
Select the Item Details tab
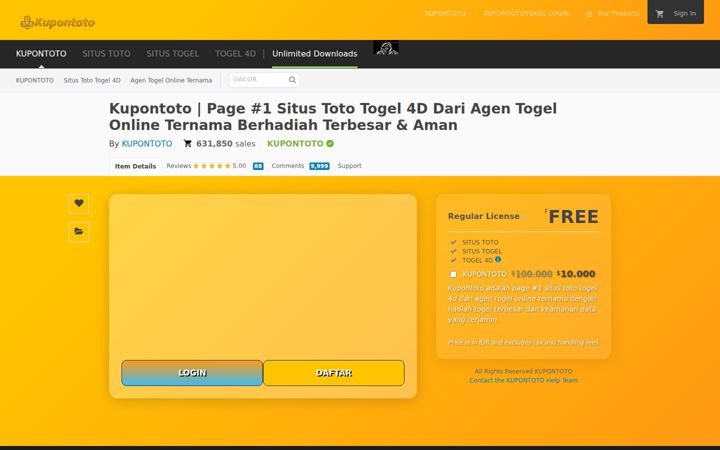coord(135,166)
